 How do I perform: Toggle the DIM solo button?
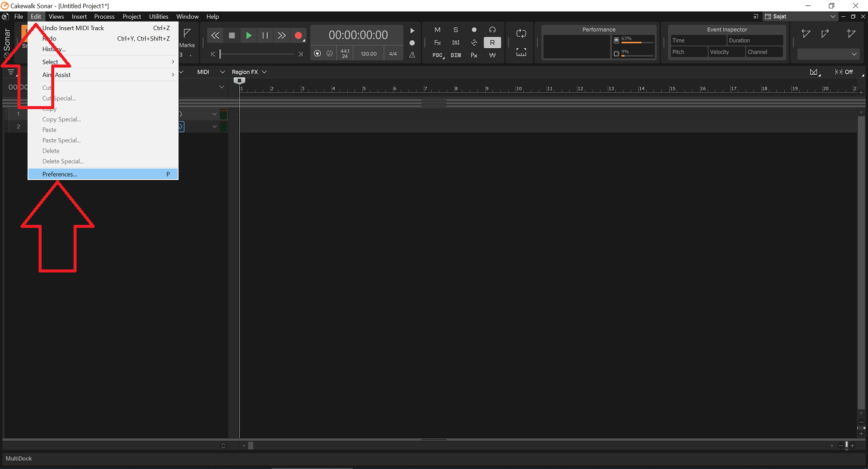pos(456,55)
